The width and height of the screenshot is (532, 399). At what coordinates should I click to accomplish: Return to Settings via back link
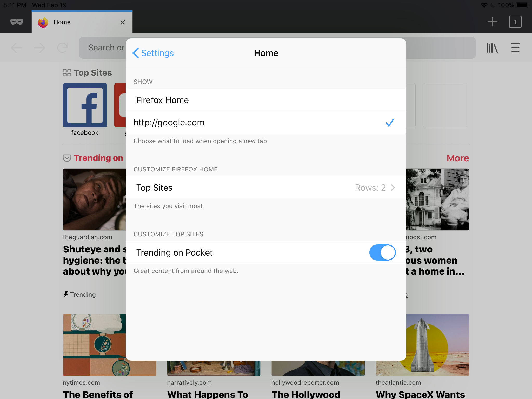(x=153, y=53)
